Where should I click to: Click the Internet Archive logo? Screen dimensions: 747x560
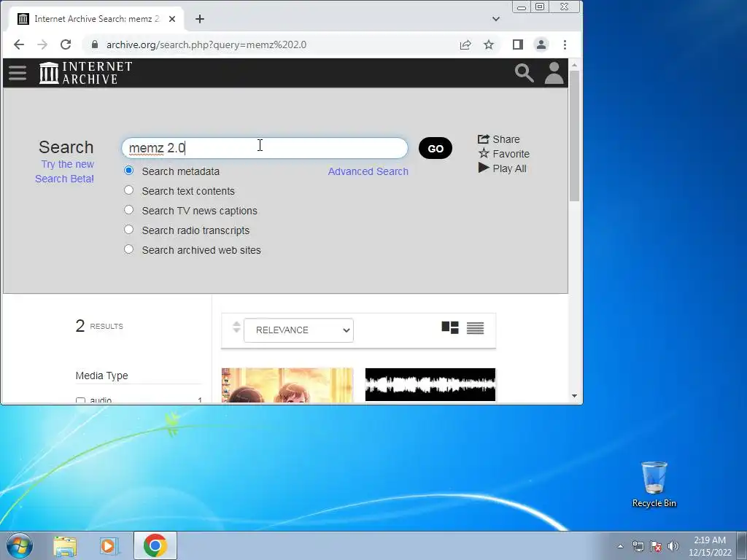coord(86,73)
